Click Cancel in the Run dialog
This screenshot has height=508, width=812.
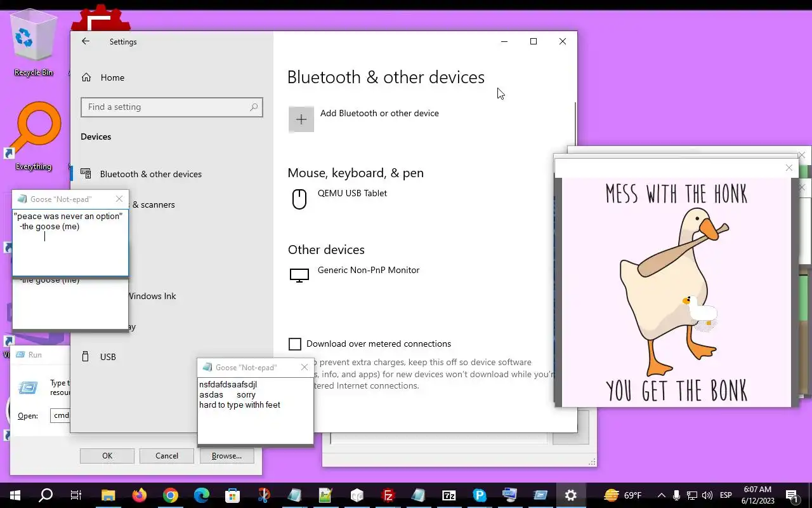pos(167,456)
